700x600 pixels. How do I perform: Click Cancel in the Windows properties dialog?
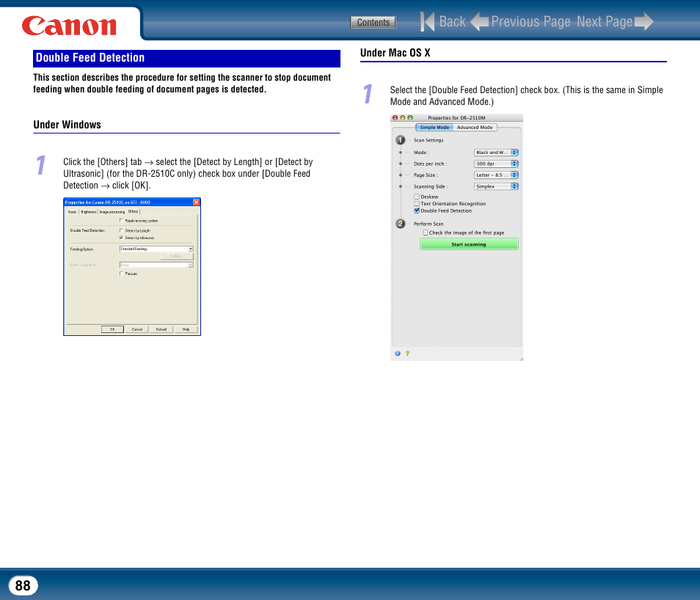tap(137, 329)
